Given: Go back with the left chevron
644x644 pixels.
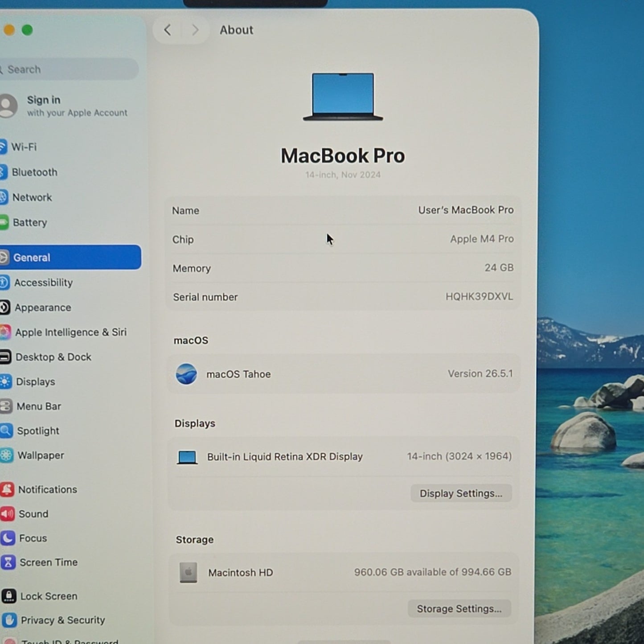Looking at the screenshot, I should coord(168,30).
